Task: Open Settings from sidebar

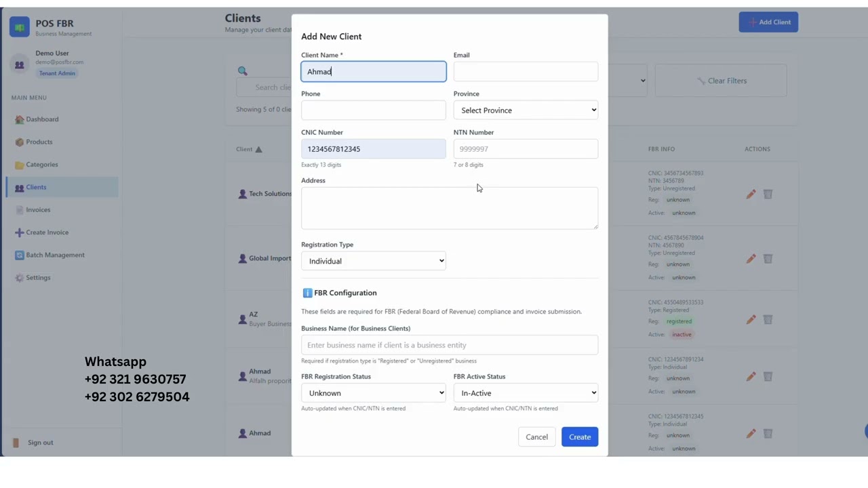Action: (62, 278)
